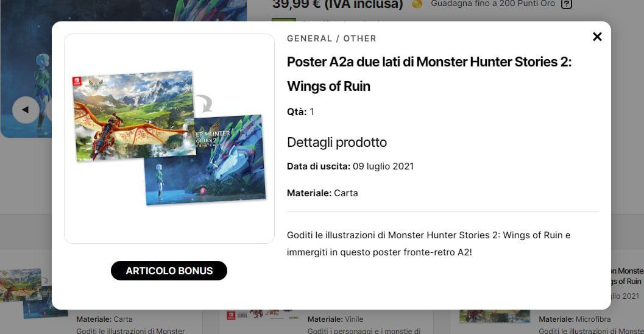Select the ARTICOLO BONUS badge

(x=169, y=271)
